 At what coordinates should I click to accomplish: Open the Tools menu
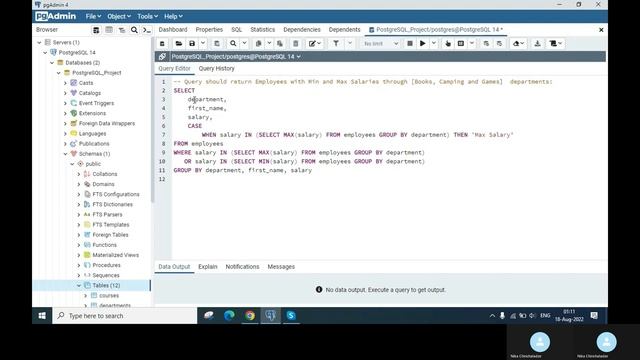tap(147, 16)
